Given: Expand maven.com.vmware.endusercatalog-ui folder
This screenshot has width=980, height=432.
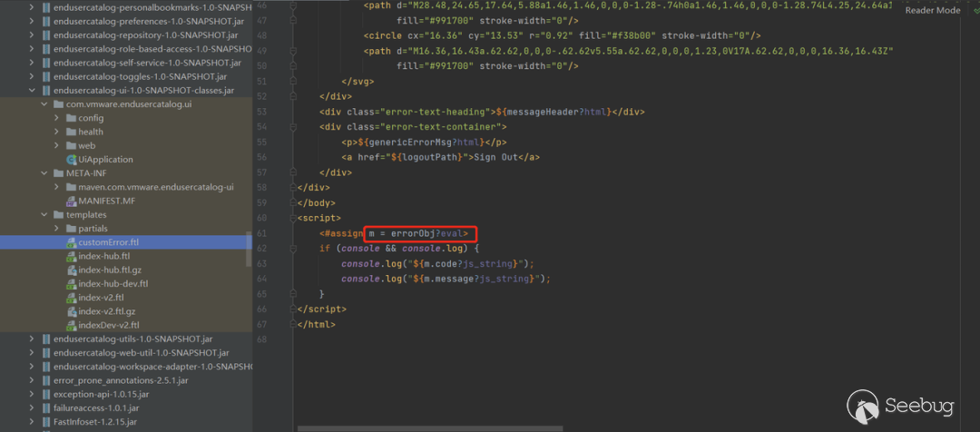Looking at the screenshot, I should 56,187.
